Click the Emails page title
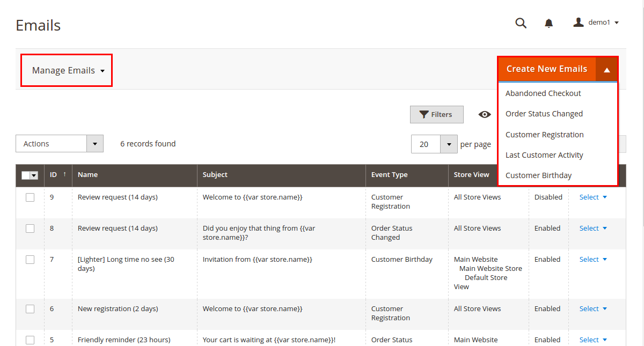The width and height of the screenshot is (644, 346). pyautogui.click(x=38, y=25)
